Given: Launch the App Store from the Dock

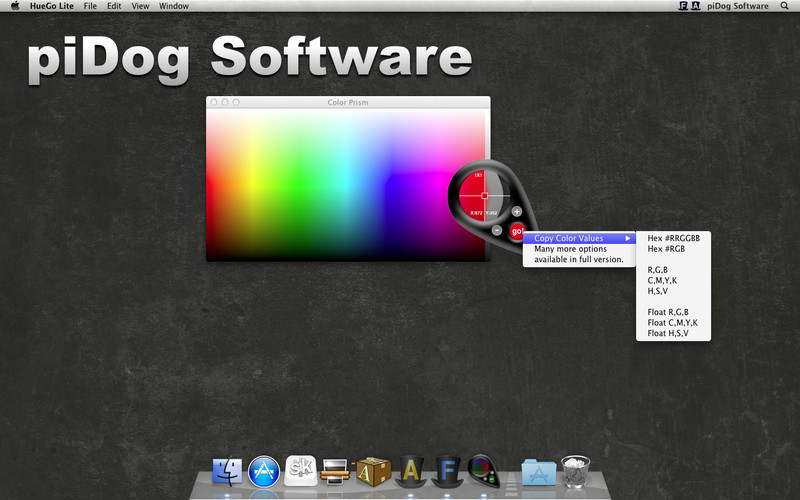Looking at the screenshot, I should [x=264, y=472].
